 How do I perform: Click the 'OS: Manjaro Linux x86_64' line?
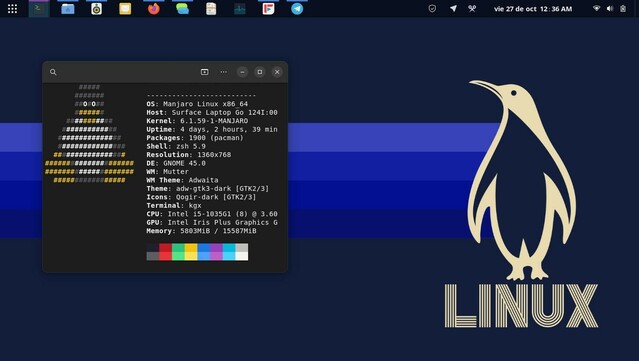(197, 104)
